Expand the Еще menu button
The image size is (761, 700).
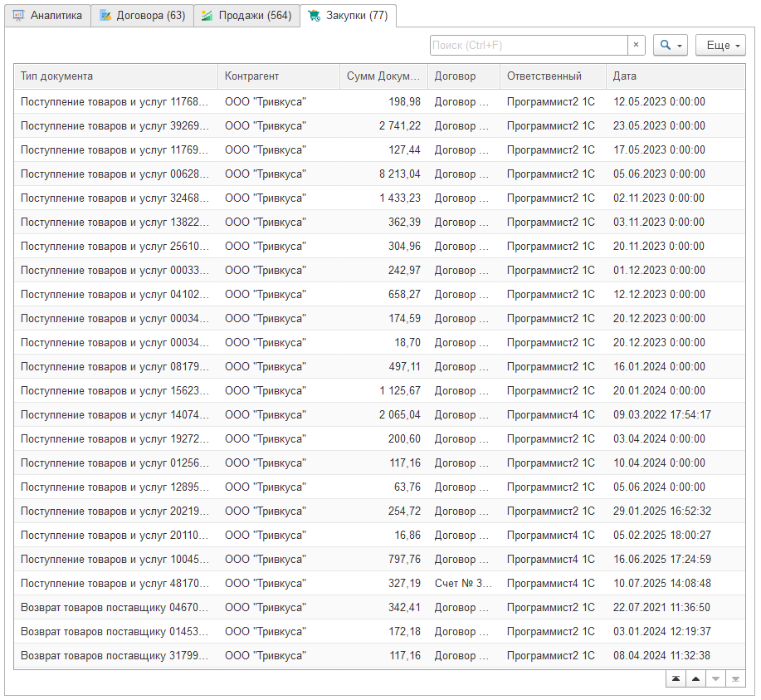click(720, 46)
